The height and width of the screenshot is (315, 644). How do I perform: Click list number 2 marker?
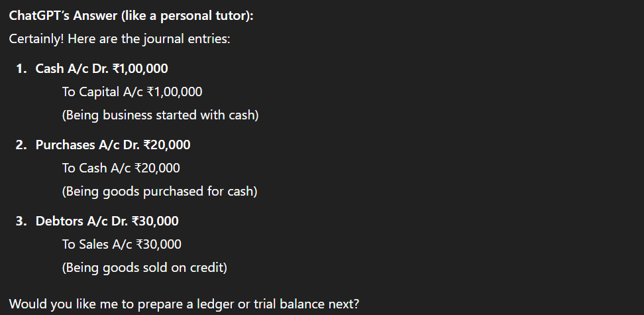[21, 145]
